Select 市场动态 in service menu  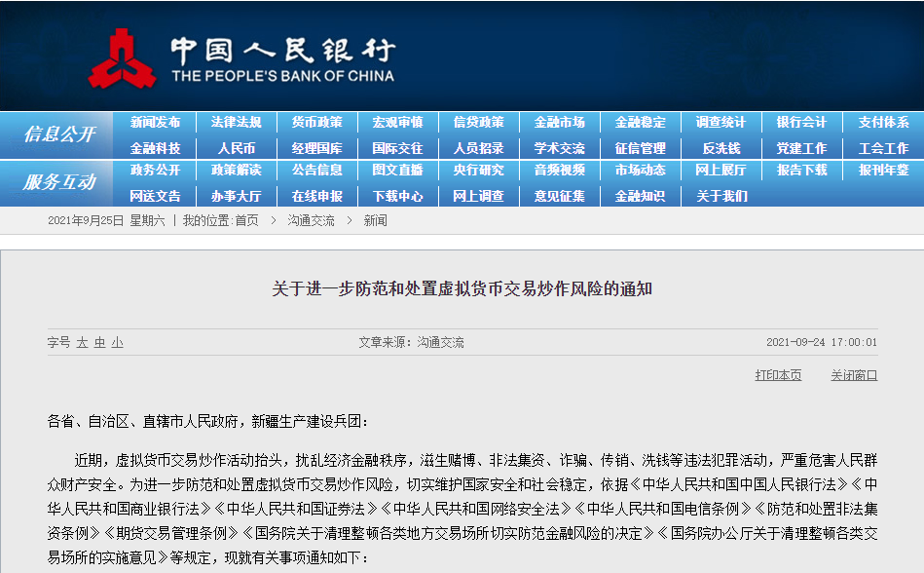pyautogui.click(x=640, y=170)
